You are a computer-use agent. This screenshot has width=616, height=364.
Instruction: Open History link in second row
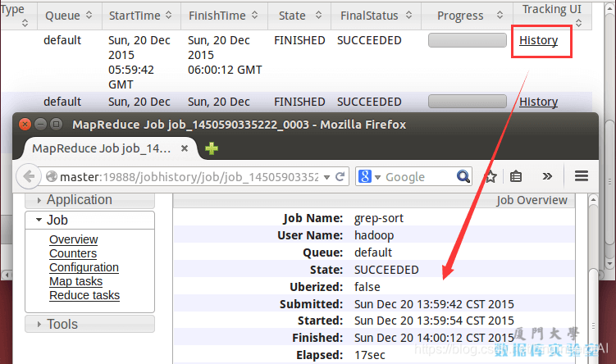coord(538,102)
